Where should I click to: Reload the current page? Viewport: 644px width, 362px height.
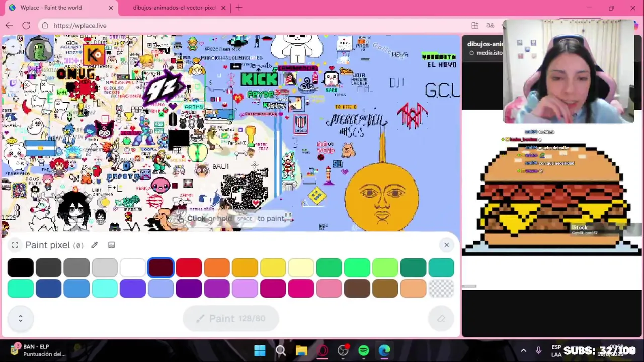point(26,25)
